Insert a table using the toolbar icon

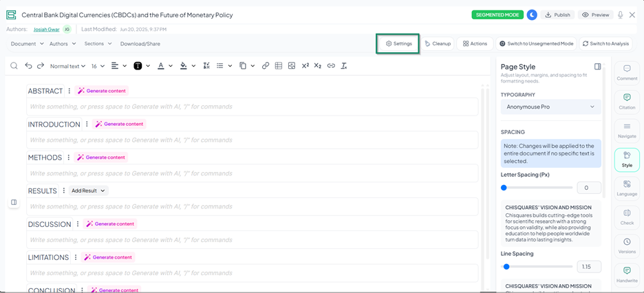(x=279, y=66)
